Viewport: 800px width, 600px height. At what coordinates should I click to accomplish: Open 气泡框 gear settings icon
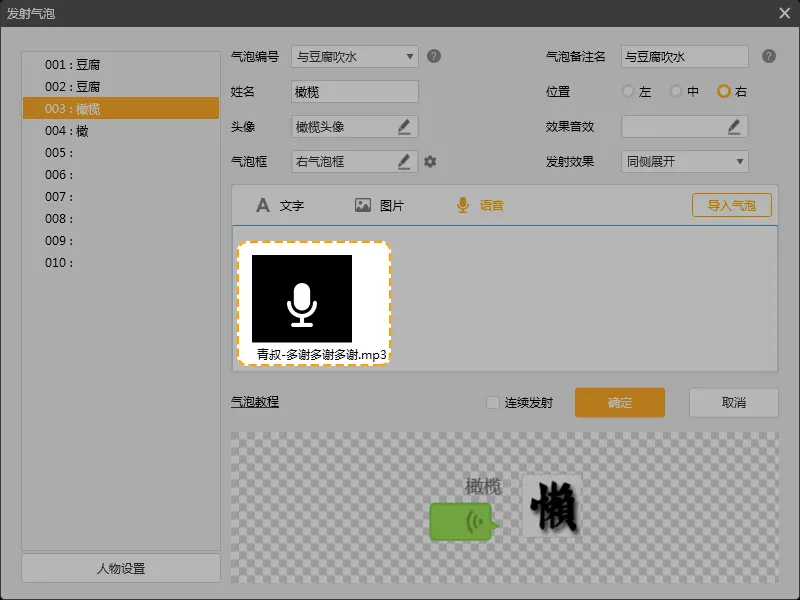pyautogui.click(x=430, y=161)
